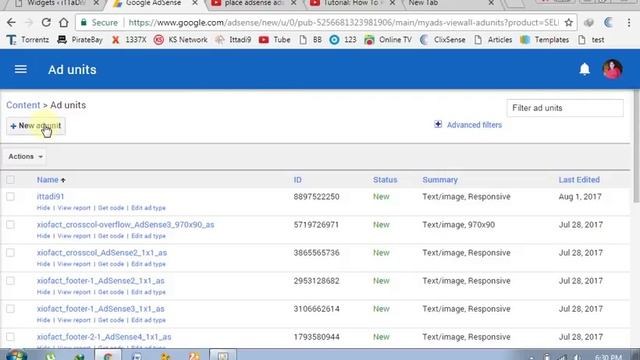640x360 pixels.
Task: Get code for xiofact_footer-1_AdSense3_1x1_as
Action: (111, 320)
